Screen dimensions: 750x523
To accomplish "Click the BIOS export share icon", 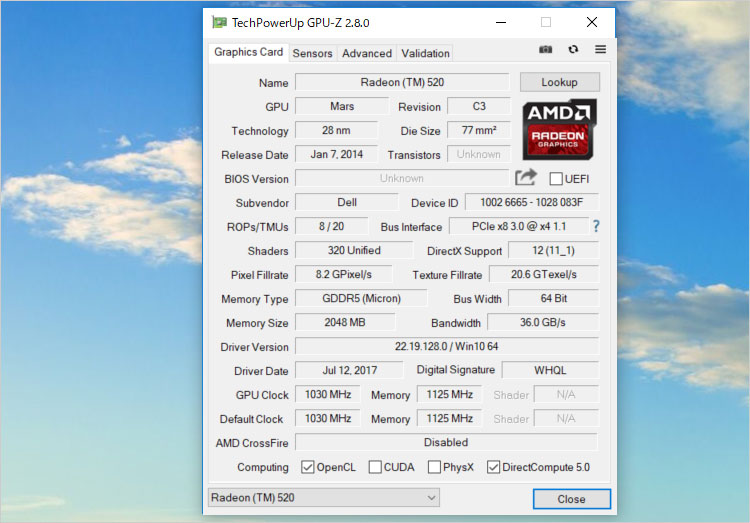I will pyautogui.click(x=526, y=178).
